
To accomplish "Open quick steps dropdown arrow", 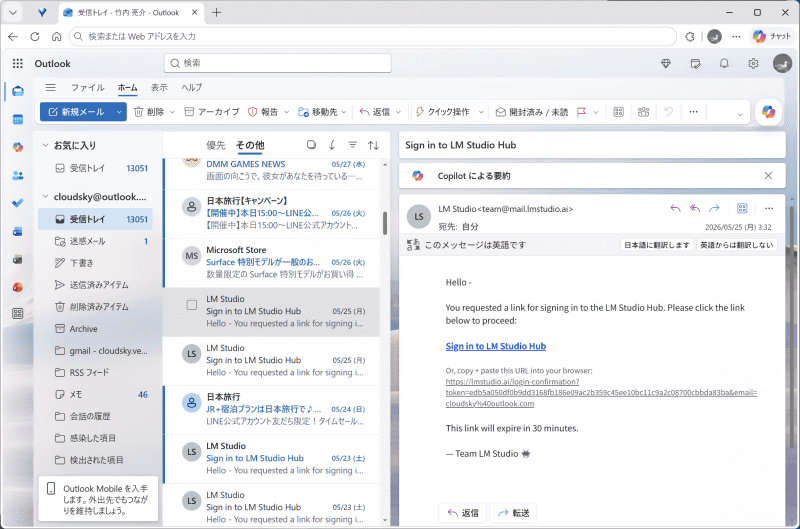I will click(x=481, y=112).
